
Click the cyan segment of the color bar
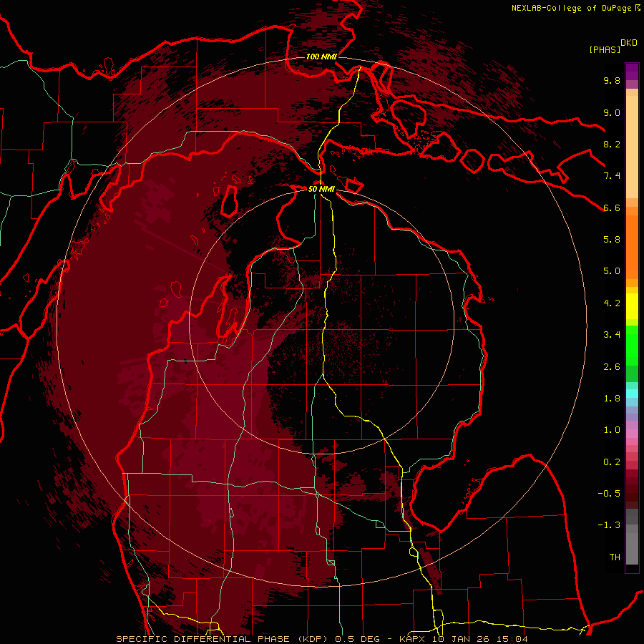click(632, 393)
